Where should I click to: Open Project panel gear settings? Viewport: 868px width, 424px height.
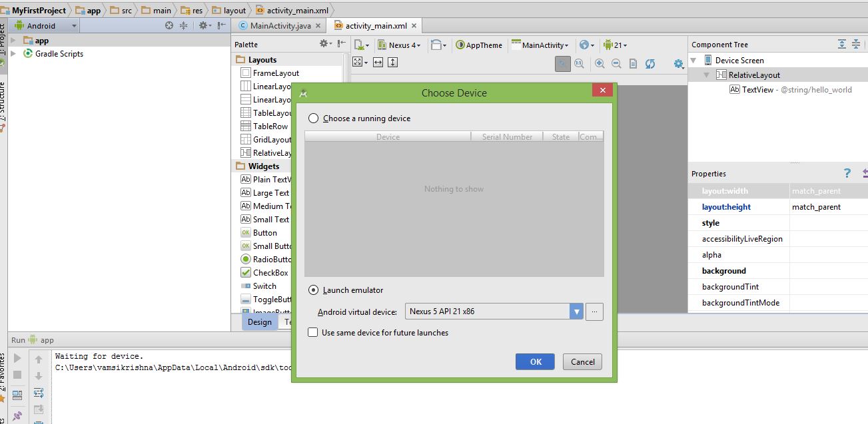pos(204,25)
